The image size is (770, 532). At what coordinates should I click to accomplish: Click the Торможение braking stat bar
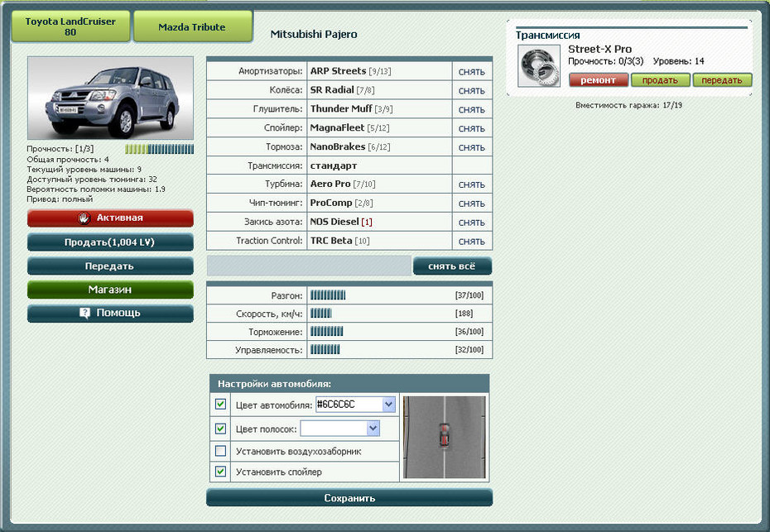(326, 331)
